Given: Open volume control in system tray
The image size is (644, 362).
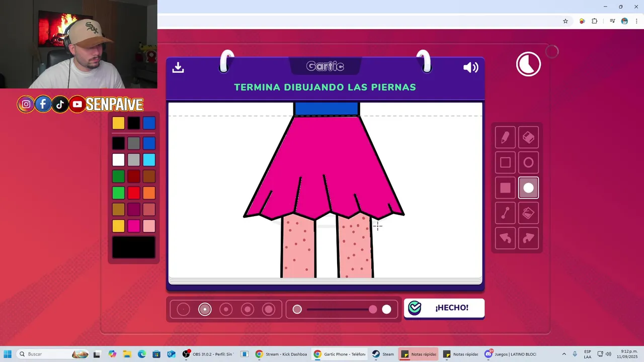Looking at the screenshot, I should (608, 354).
